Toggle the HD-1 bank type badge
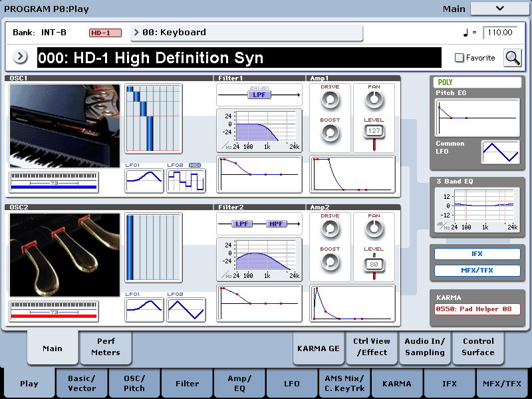Screen dimensions: 532x399 pyautogui.click(x=105, y=33)
